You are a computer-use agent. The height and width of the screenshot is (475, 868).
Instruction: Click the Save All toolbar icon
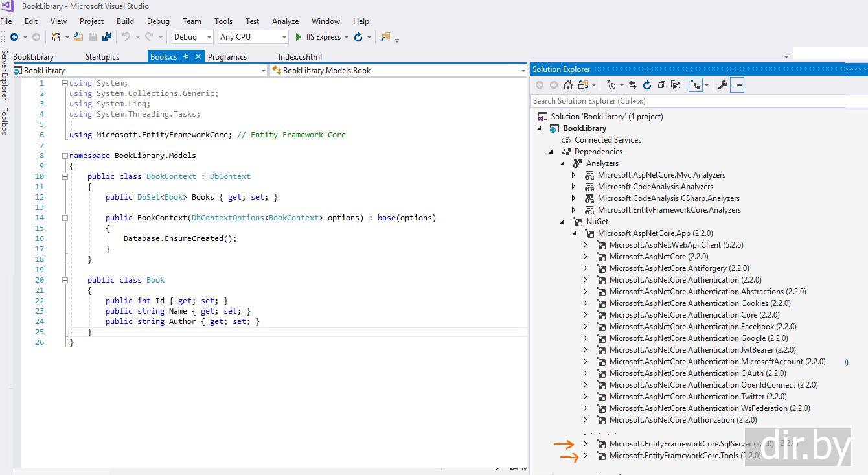tap(105, 37)
